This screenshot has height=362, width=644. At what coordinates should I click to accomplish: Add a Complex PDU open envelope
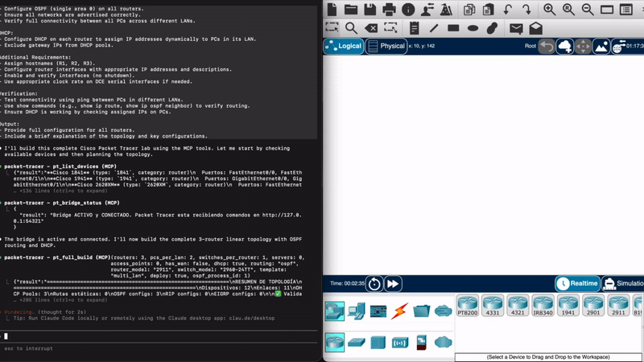(x=535, y=28)
